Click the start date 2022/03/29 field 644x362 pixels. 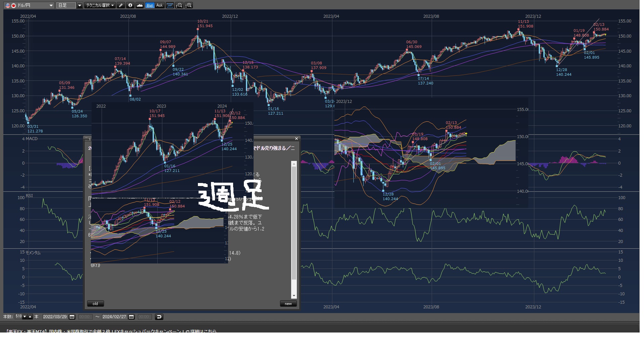click(x=55, y=317)
